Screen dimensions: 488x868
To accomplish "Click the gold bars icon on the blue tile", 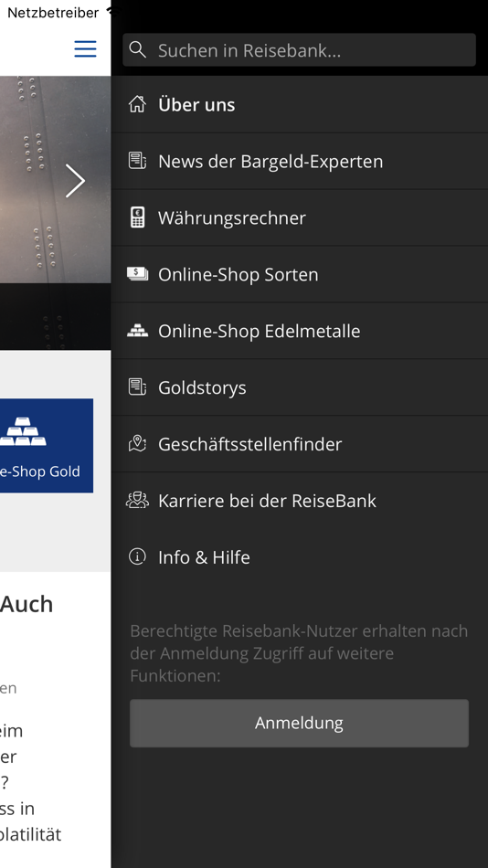I will pyautogui.click(x=23, y=432).
